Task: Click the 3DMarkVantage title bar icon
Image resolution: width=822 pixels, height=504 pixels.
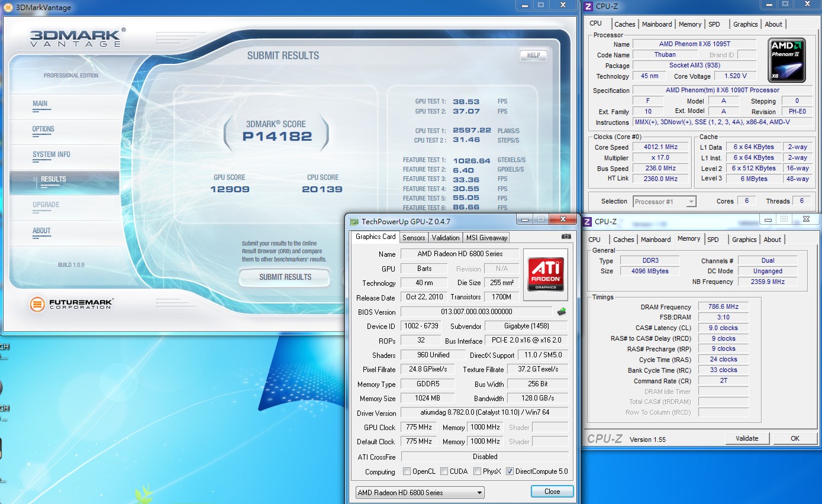Action: coord(9,7)
